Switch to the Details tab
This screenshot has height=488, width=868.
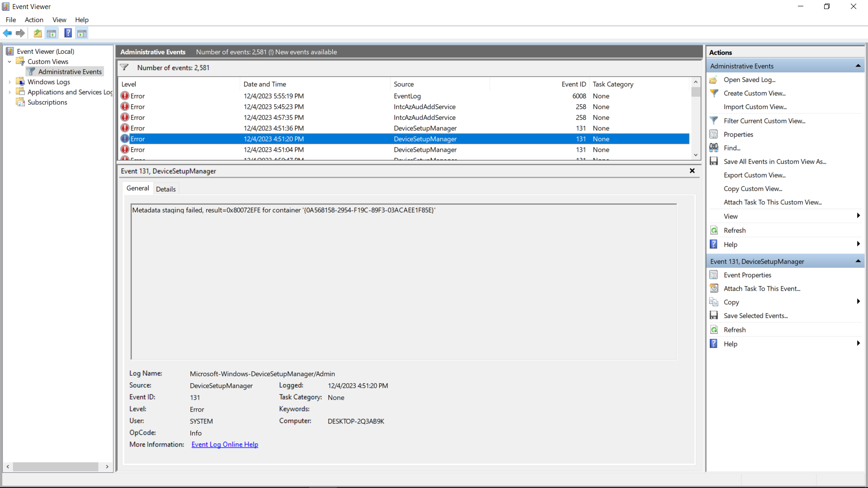[165, 189]
